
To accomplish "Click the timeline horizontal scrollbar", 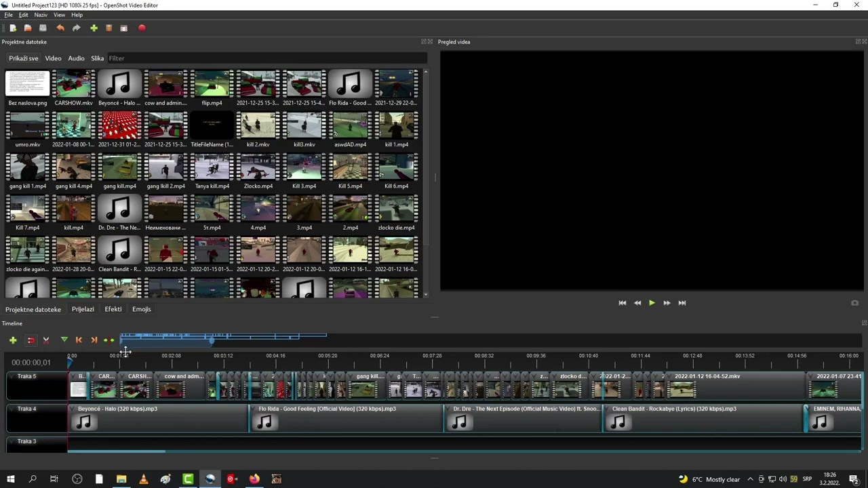I will point(116,451).
